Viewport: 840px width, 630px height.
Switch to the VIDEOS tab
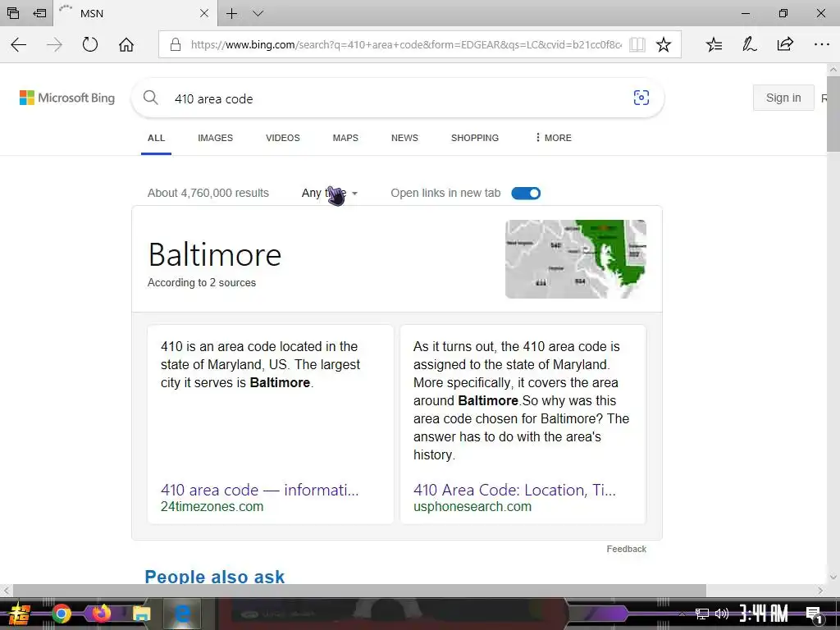coord(283,138)
